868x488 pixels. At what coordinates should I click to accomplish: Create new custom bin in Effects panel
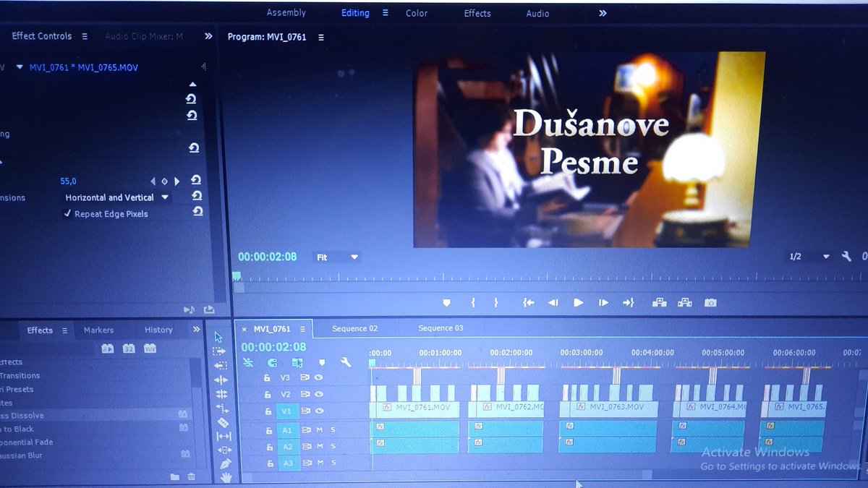(174, 476)
